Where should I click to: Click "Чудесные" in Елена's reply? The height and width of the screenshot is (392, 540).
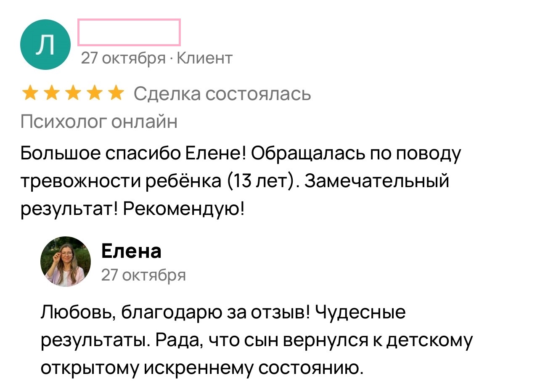click(x=360, y=313)
